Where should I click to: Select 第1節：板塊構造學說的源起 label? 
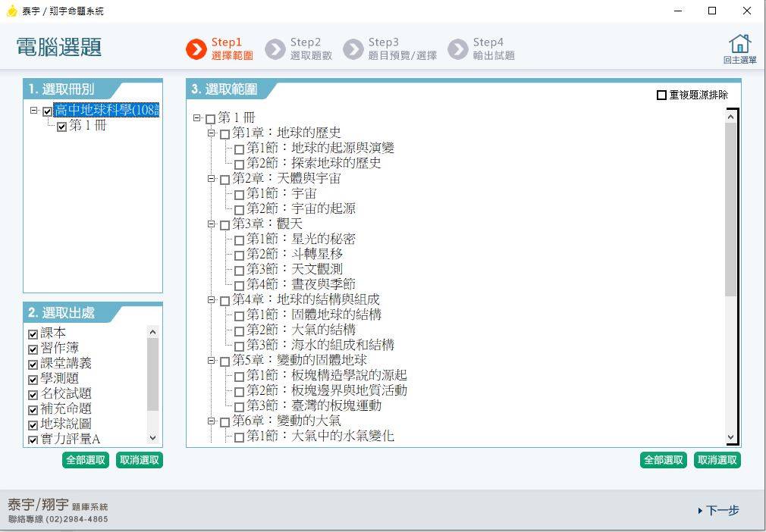click(x=326, y=375)
